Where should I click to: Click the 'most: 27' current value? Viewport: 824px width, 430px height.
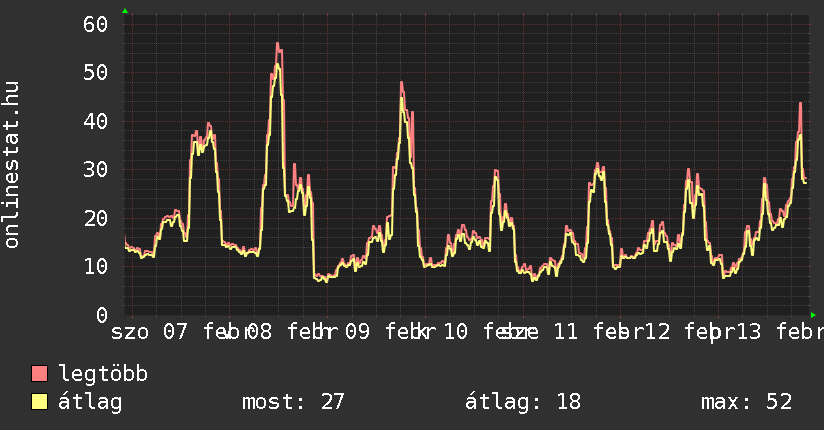(x=293, y=402)
